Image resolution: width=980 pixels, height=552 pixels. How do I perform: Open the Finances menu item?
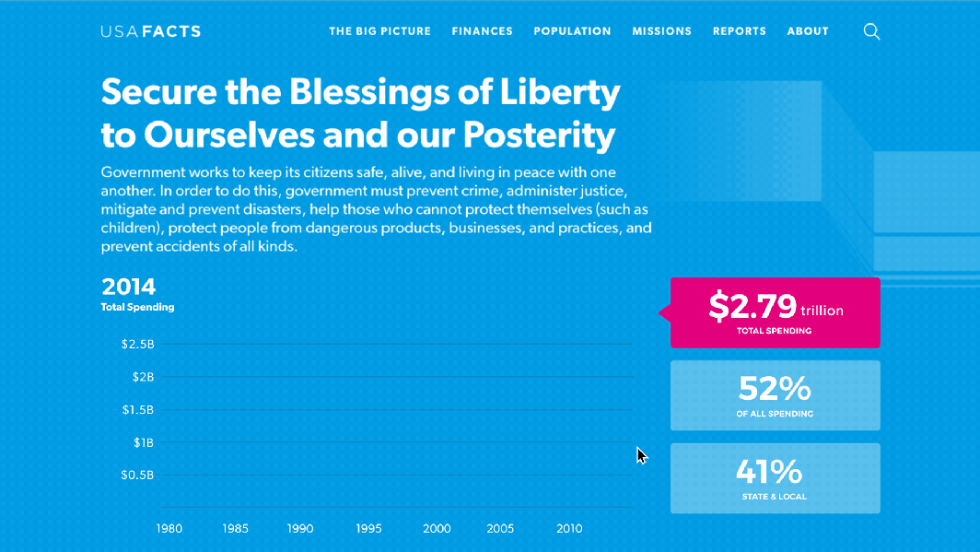point(482,31)
